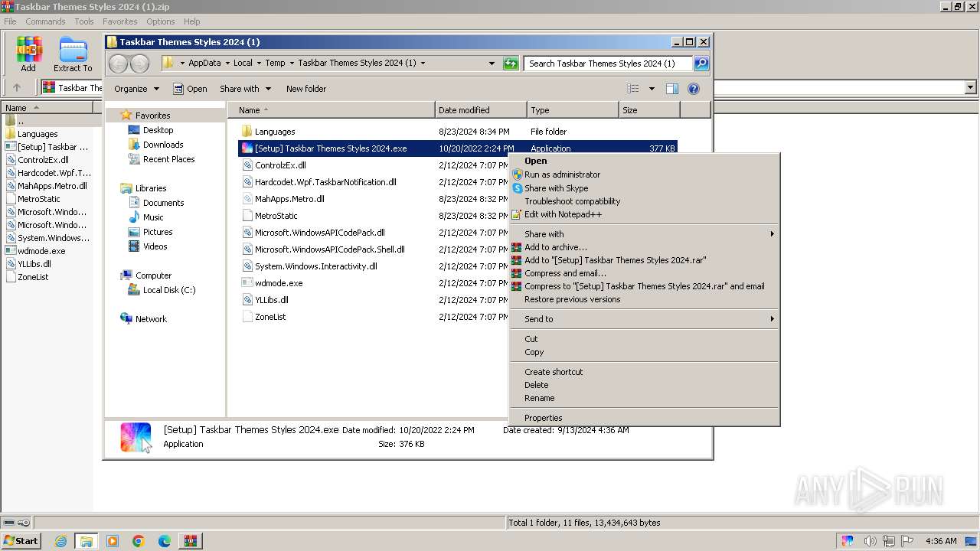Image resolution: width=980 pixels, height=551 pixels.
Task: Click the Explorer search input field
Action: pyautogui.click(x=609, y=64)
